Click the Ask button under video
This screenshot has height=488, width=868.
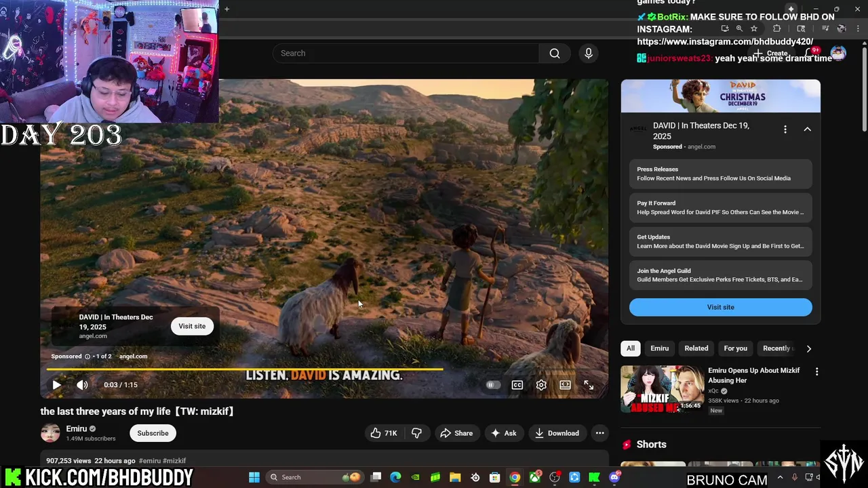(x=503, y=433)
